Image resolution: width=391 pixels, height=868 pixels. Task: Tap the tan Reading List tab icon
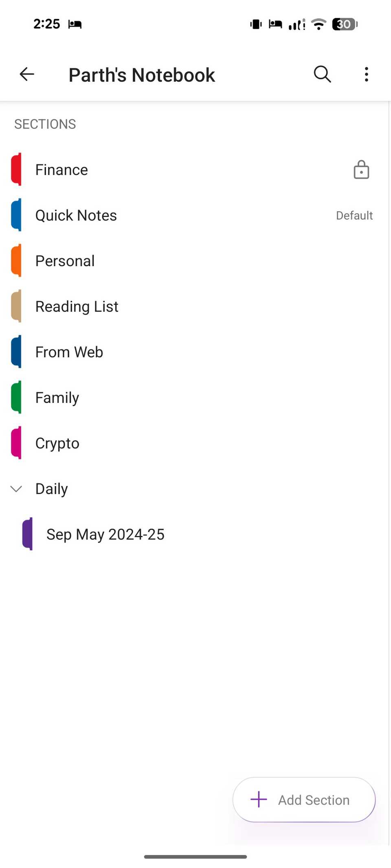(x=16, y=306)
